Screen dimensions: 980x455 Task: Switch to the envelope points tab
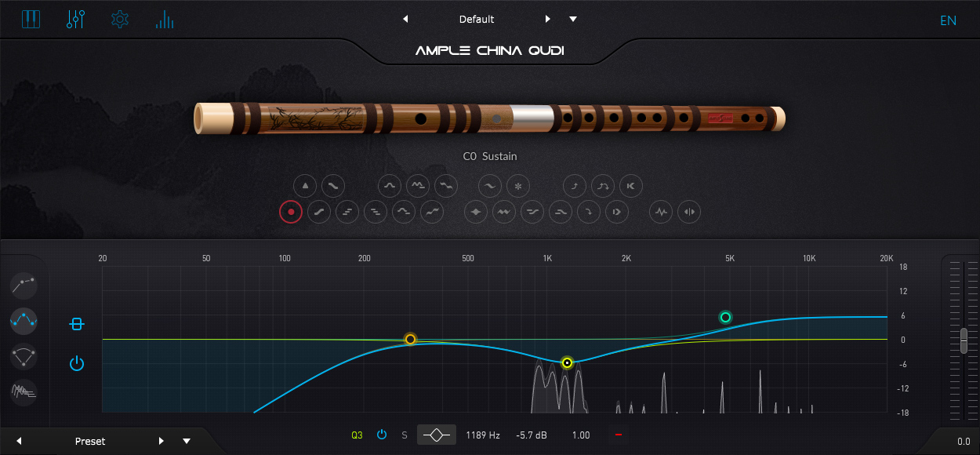(24, 285)
